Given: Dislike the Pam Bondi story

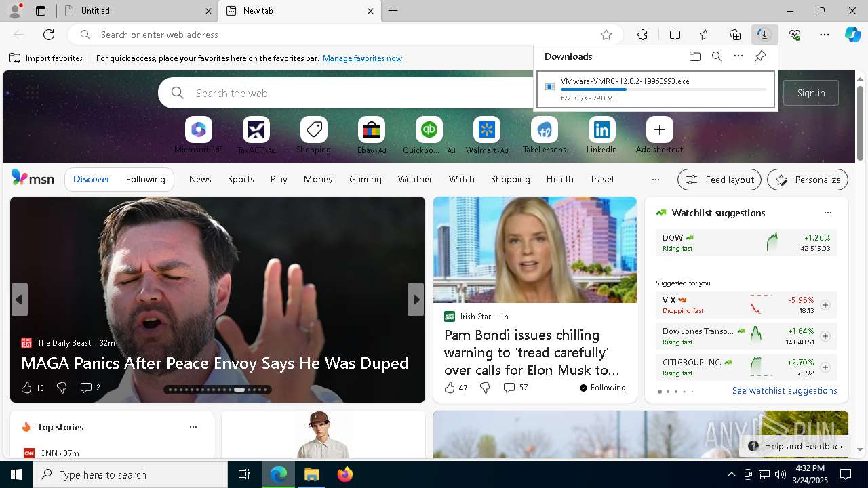Looking at the screenshot, I should [485, 388].
